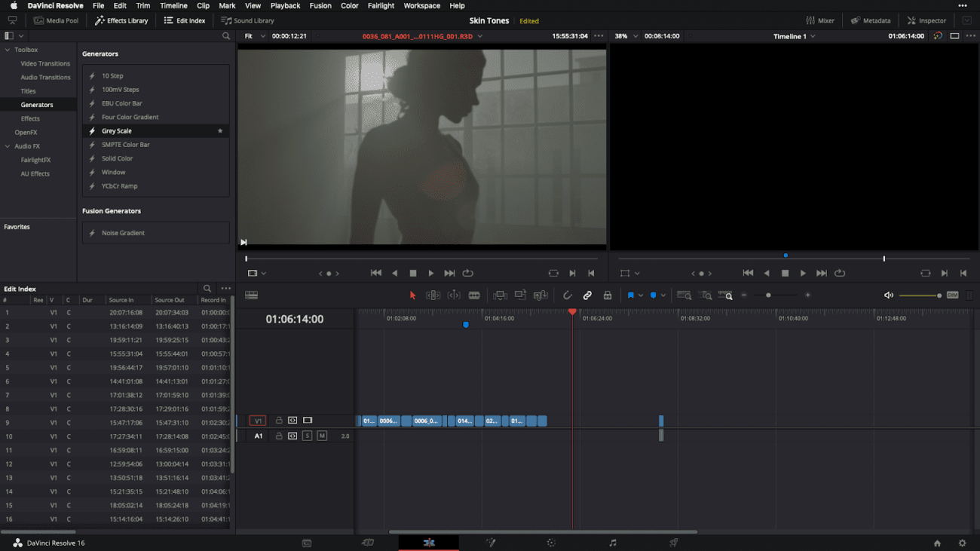Open the Deliver page
The image size is (980, 551).
pos(672,542)
